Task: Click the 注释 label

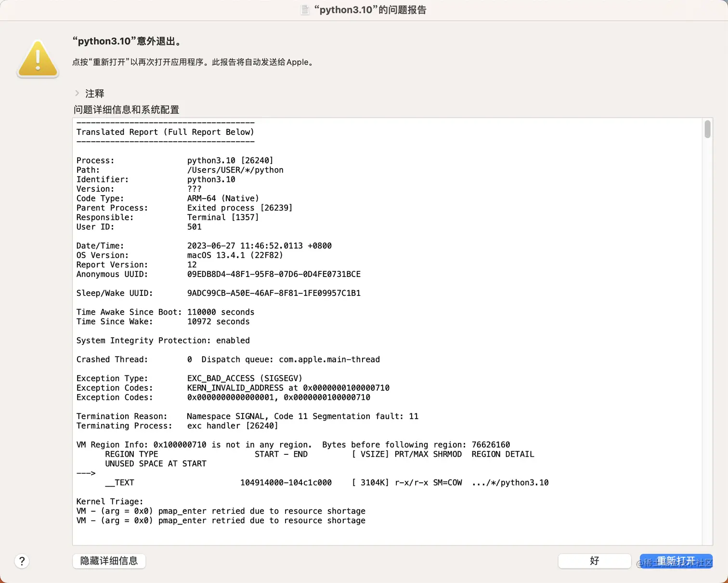Action: point(95,93)
